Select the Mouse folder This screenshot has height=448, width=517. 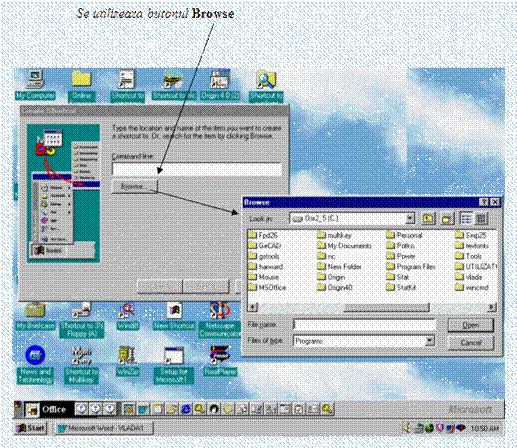pyautogui.click(x=264, y=277)
